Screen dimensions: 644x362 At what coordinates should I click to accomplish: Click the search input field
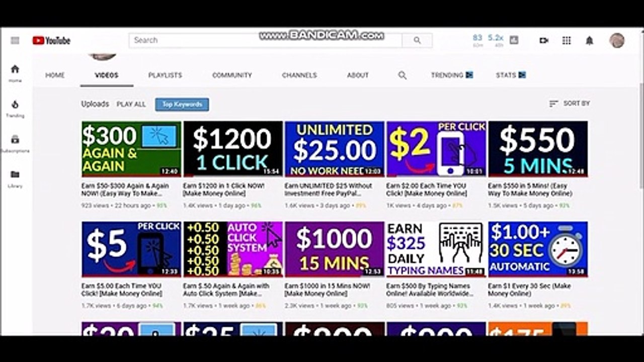(265, 40)
